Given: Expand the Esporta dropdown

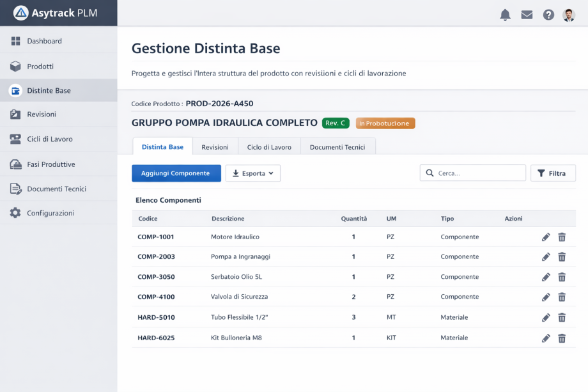Looking at the screenshot, I should click(252, 173).
